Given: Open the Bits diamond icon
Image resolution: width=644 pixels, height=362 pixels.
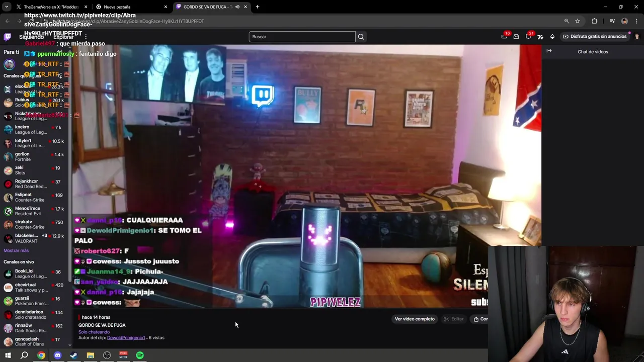Looking at the screenshot, I should 552,37.
